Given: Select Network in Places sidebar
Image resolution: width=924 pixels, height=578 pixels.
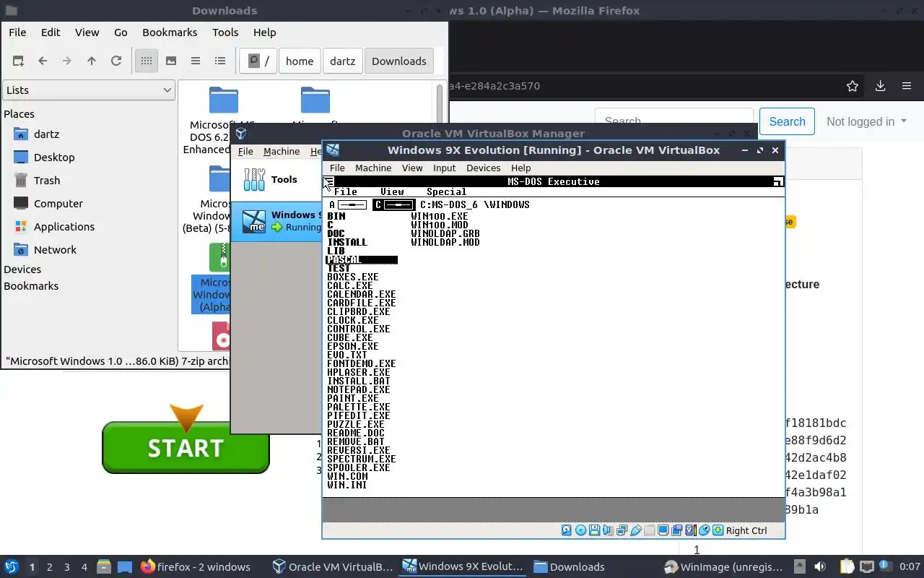Looking at the screenshot, I should (44, 249).
